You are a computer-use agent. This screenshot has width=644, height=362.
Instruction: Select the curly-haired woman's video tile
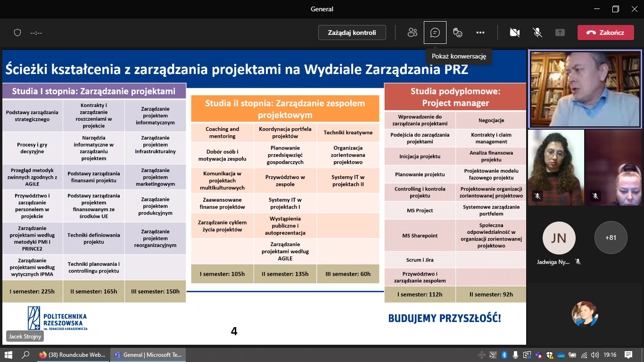(x=556, y=167)
